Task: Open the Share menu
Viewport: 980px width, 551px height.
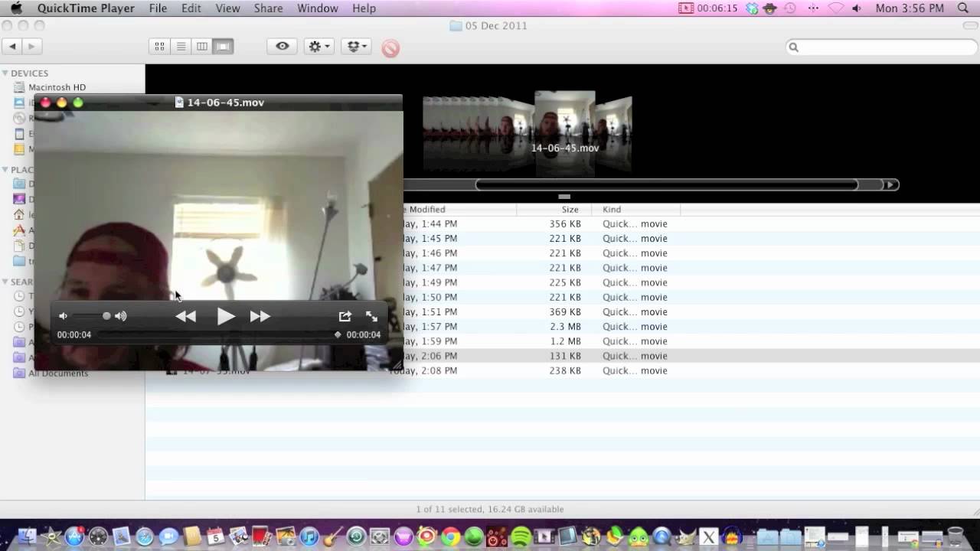Action: (x=268, y=8)
